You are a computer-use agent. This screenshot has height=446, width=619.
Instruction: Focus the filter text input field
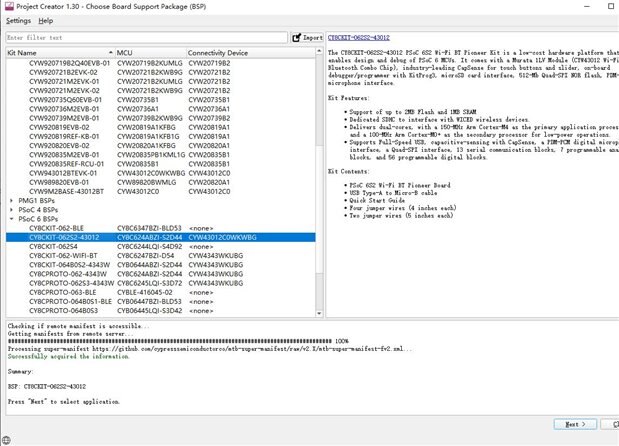(x=146, y=38)
